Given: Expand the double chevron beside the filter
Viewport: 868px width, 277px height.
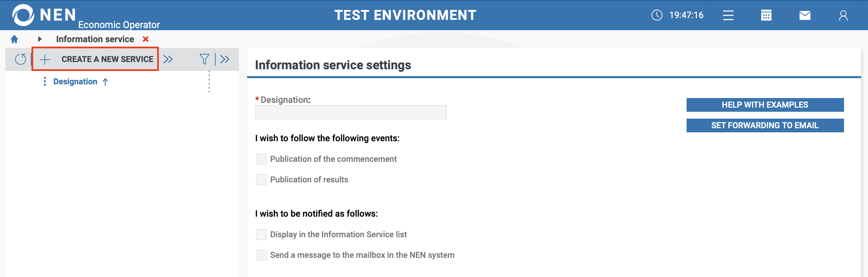Looking at the screenshot, I should click(x=225, y=59).
